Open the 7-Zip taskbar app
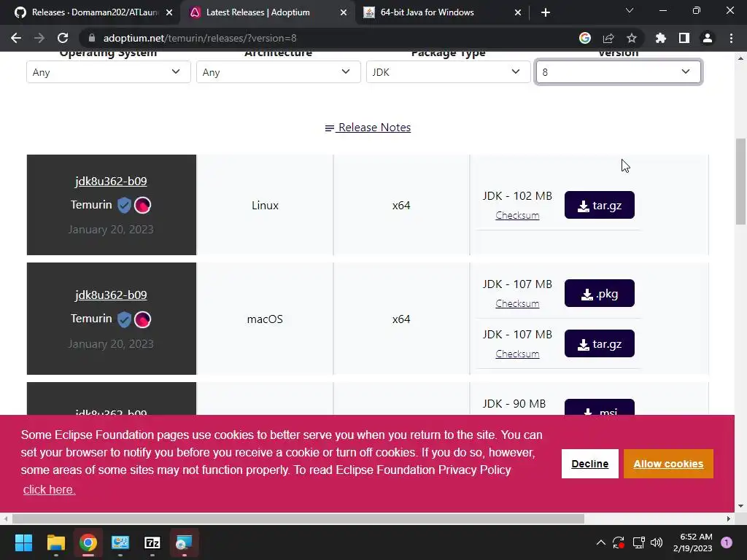Viewport: 747px width, 560px height. coord(152,542)
